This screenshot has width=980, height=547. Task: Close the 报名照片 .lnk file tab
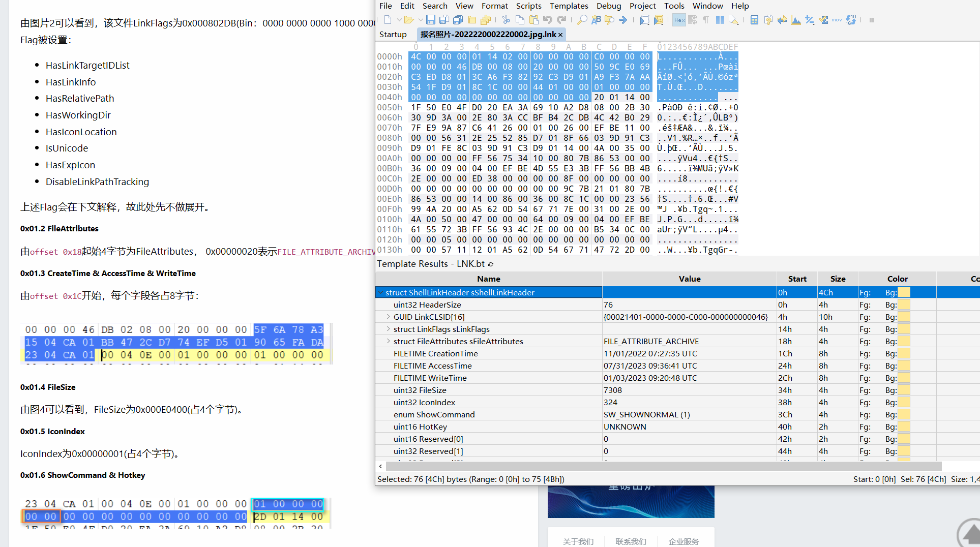pos(560,35)
